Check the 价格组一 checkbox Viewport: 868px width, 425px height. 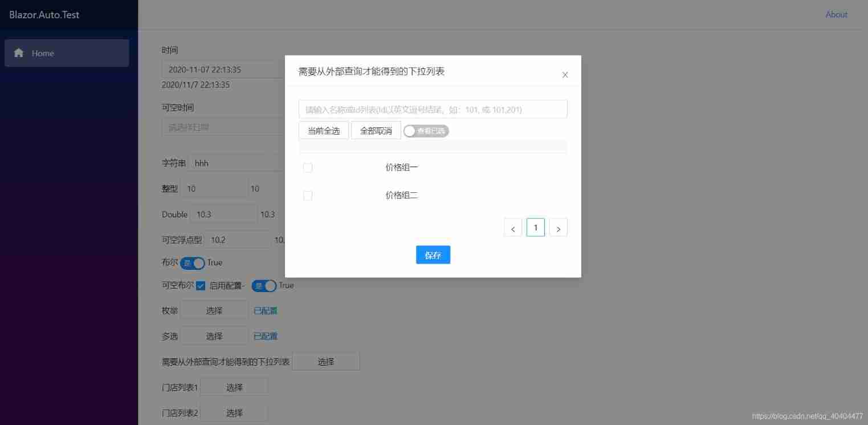(x=308, y=168)
